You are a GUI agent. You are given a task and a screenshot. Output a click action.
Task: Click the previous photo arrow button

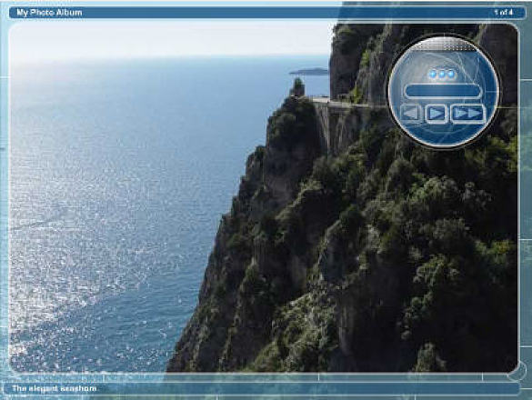click(411, 113)
